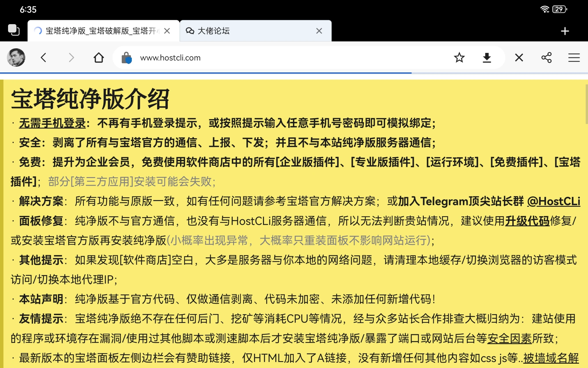
Task: Stop loading the page
Action: pyautogui.click(x=519, y=57)
